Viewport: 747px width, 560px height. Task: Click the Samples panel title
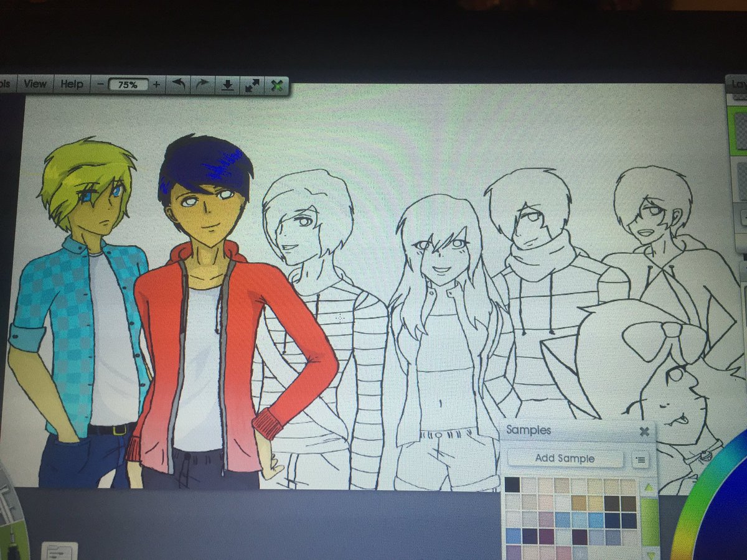(528, 430)
